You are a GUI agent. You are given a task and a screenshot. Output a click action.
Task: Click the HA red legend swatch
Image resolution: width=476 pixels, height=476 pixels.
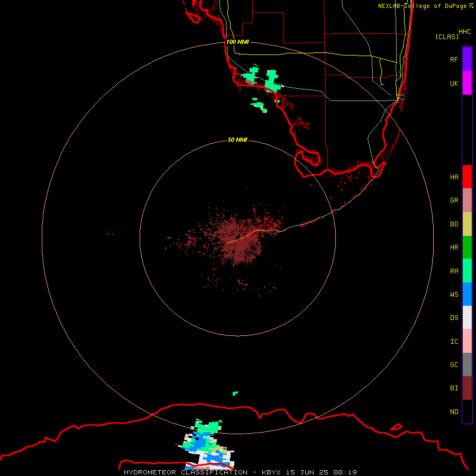pyautogui.click(x=467, y=177)
